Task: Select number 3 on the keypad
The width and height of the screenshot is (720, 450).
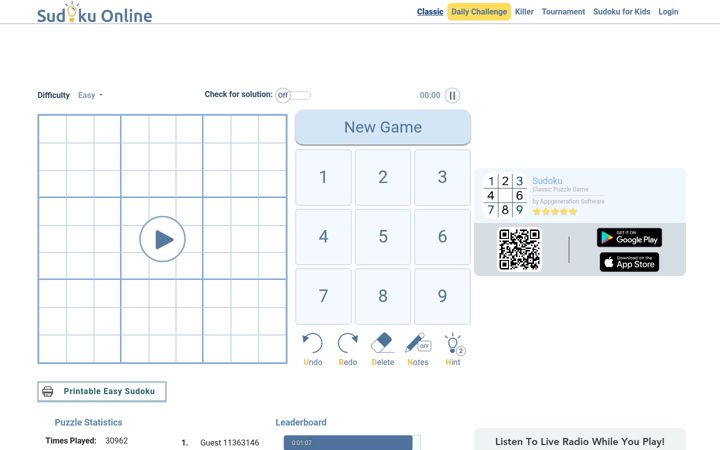Action: pyautogui.click(x=442, y=177)
